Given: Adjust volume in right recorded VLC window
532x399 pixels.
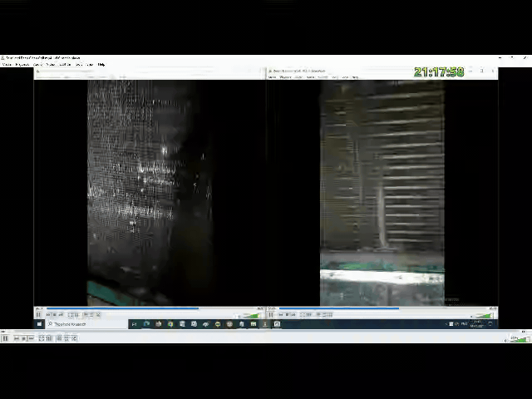Looking at the screenshot, I should click(x=484, y=316).
